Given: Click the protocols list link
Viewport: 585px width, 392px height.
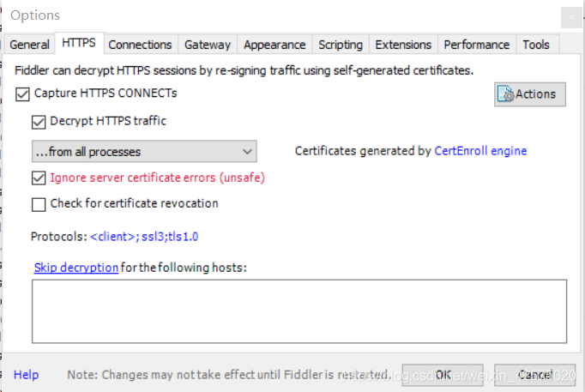Looking at the screenshot, I should coord(150,236).
